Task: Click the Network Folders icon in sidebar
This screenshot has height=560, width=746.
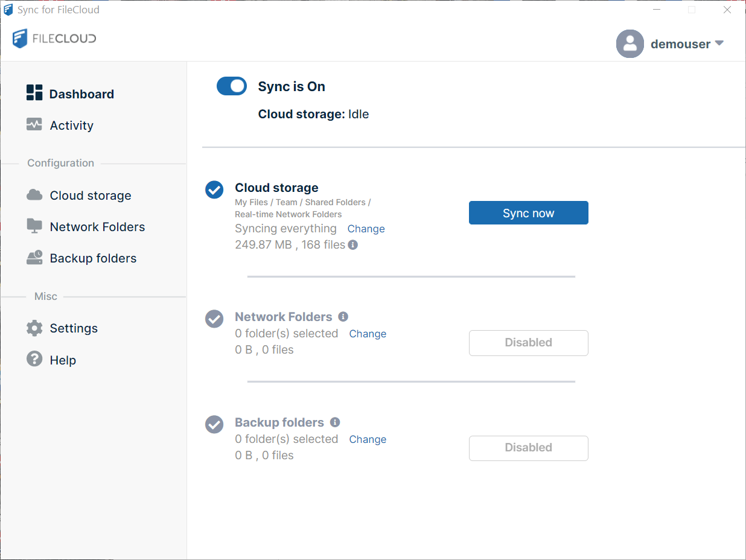Action: (x=34, y=226)
